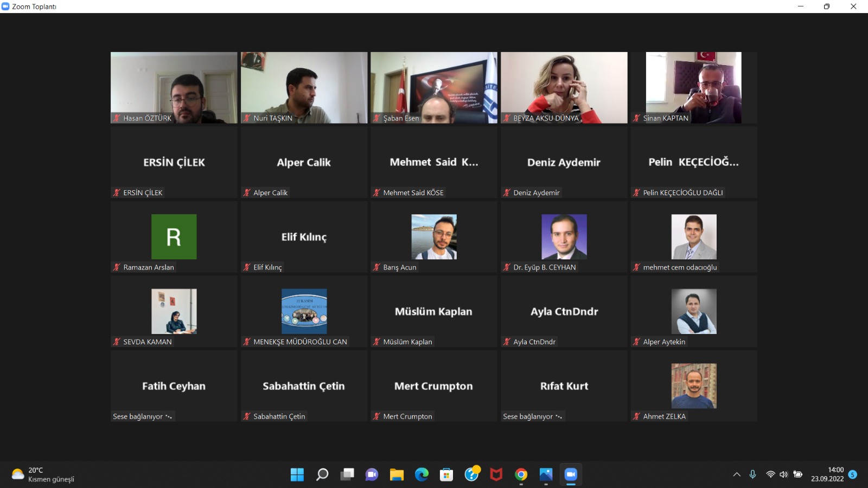Open the clock and date flyout
Screen dimensions: 868x488
(827, 474)
